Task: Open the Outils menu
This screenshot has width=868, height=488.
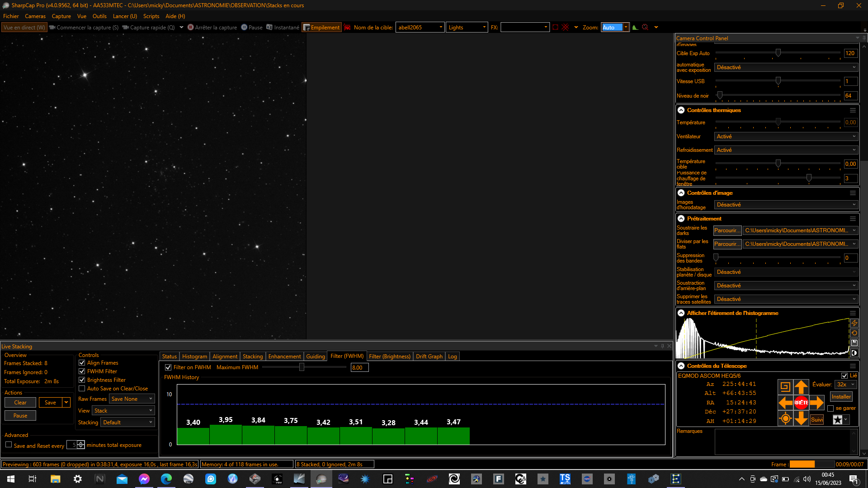Action: tap(99, 16)
